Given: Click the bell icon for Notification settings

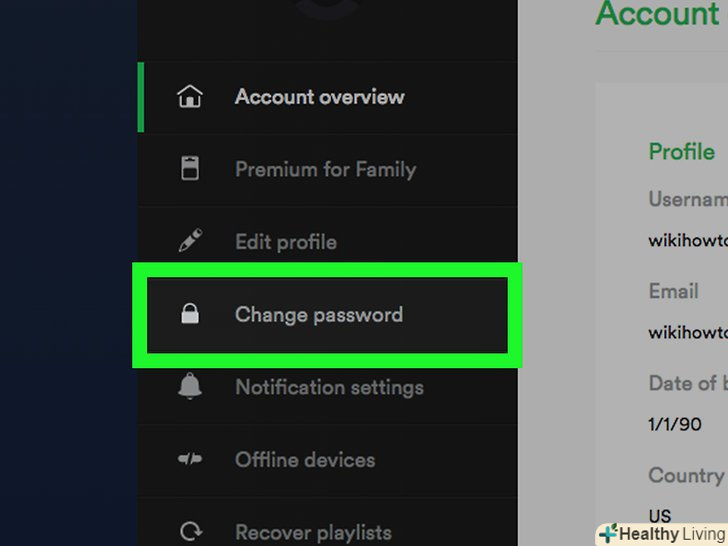Looking at the screenshot, I should [x=189, y=387].
